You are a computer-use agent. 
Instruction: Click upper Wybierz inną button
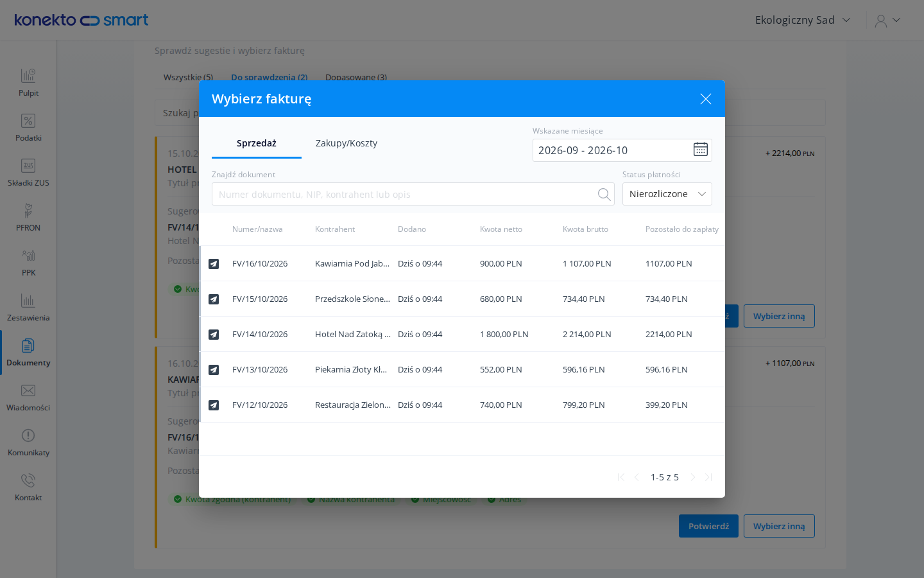click(x=779, y=316)
